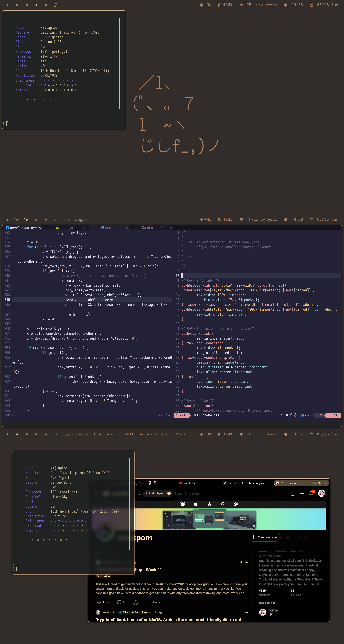344x644 pixels.
Task: Click the Arch Linux logo in banner strip
Action: (209, 504)
